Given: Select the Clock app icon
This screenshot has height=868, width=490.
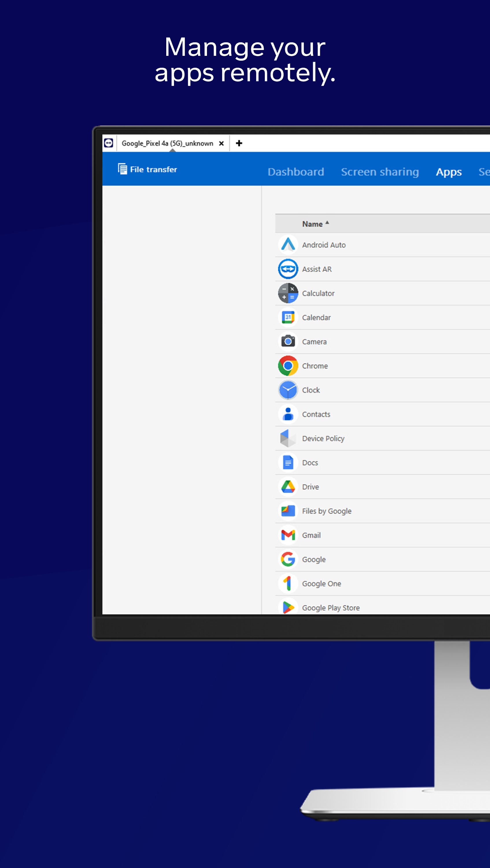Looking at the screenshot, I should click(x=288, y=390).
